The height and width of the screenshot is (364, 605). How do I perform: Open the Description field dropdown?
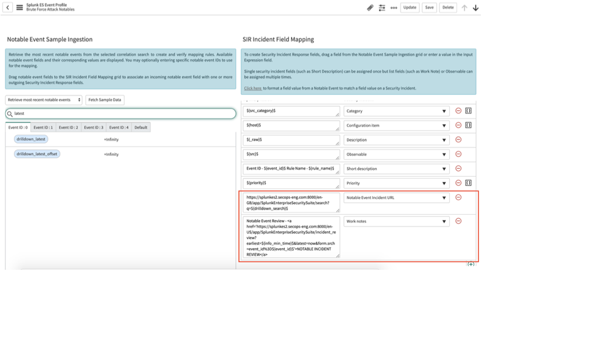click(397, 140)
